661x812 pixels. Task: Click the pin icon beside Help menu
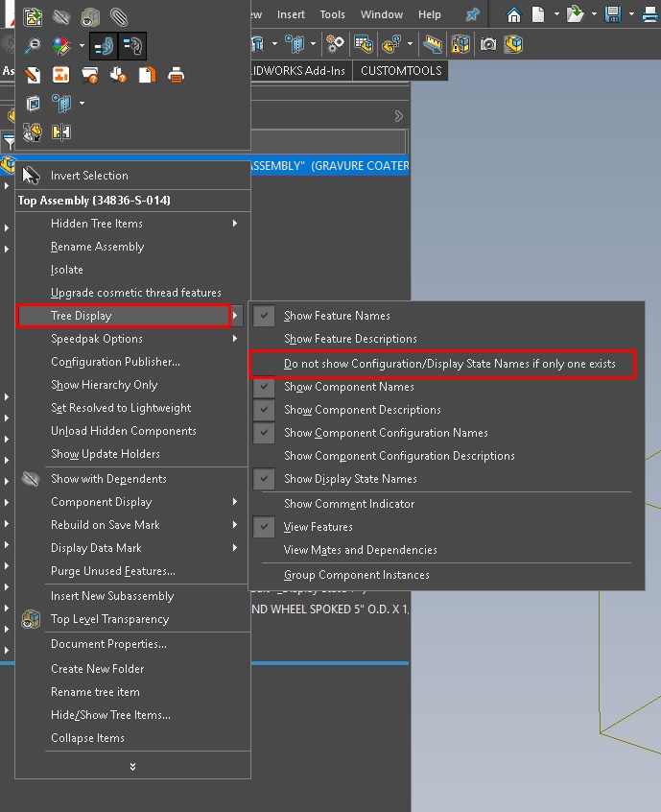coord(472,14)
